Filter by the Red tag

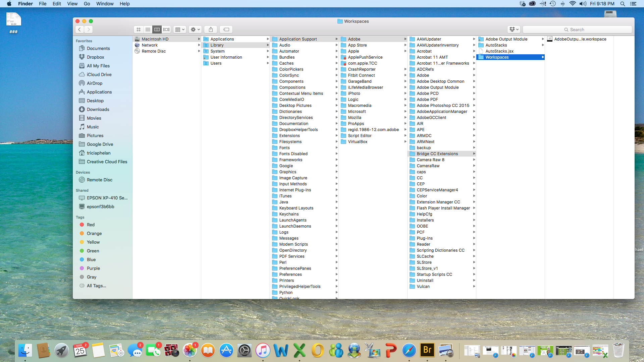pyautogui.click(x=91, y=225)
